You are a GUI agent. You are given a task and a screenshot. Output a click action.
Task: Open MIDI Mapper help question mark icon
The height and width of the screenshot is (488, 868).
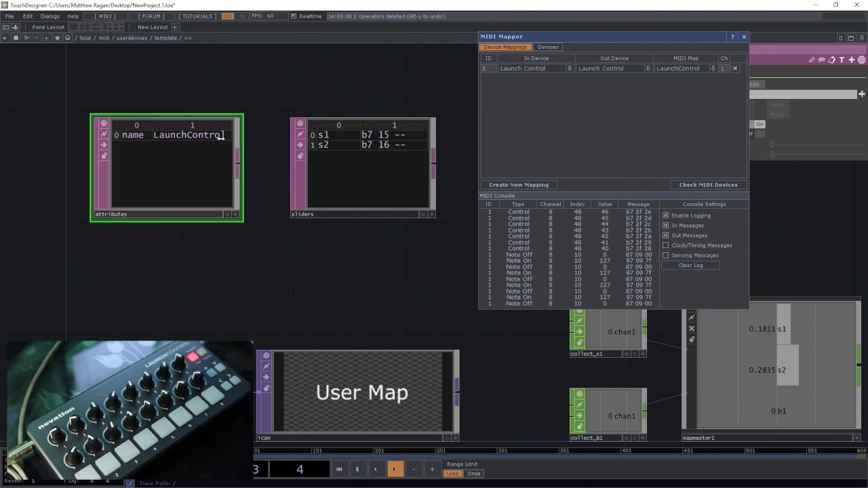point(732,37)
